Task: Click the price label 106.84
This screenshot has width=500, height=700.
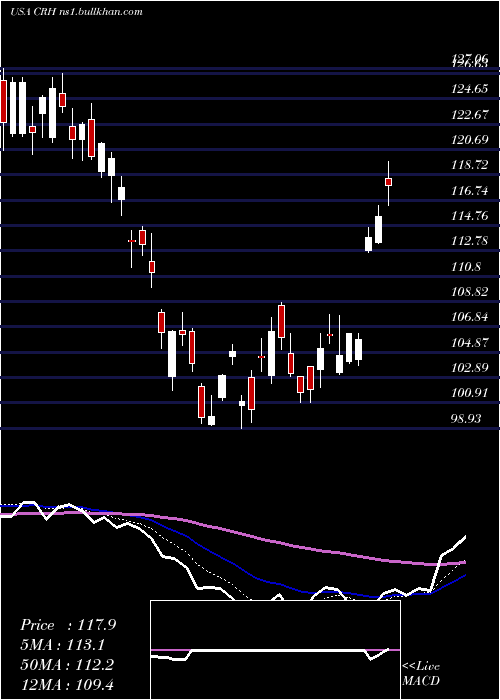Action: 470,317
